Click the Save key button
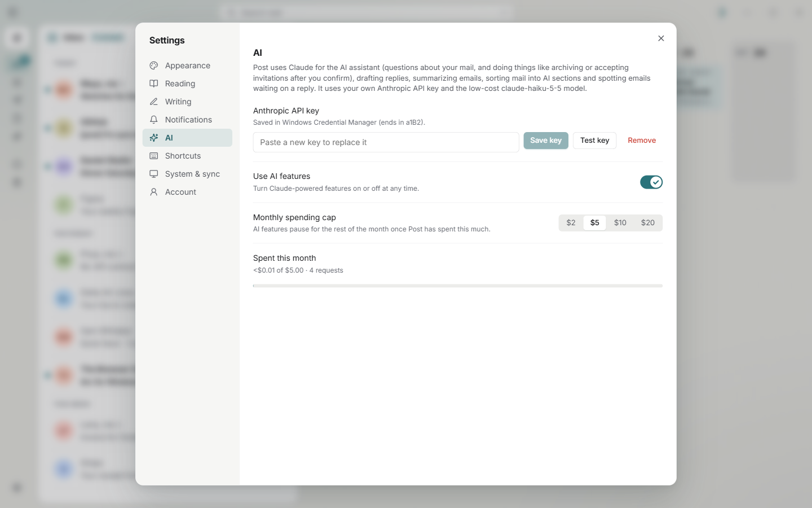Image resolution: width=812 pixels, height=508 pixels. tap(546, 141)
